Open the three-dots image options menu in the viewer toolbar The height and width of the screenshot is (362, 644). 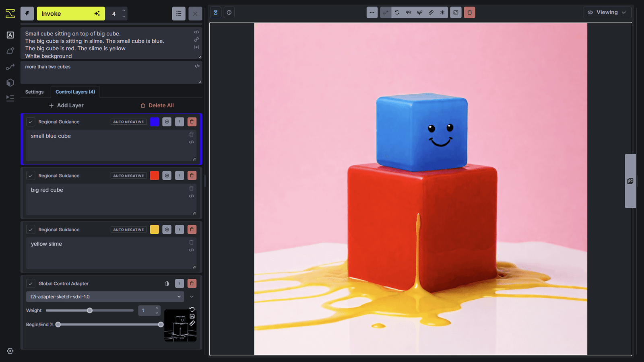pos(372,12)
